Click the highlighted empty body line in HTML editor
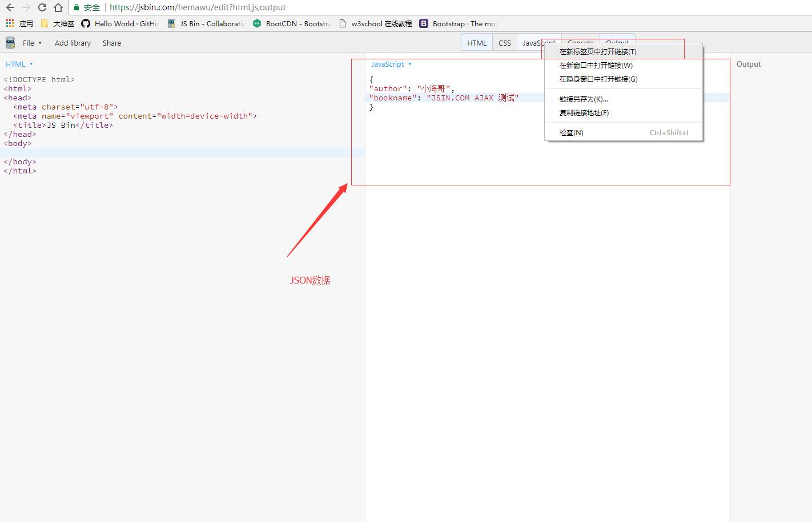 [182, 152]
